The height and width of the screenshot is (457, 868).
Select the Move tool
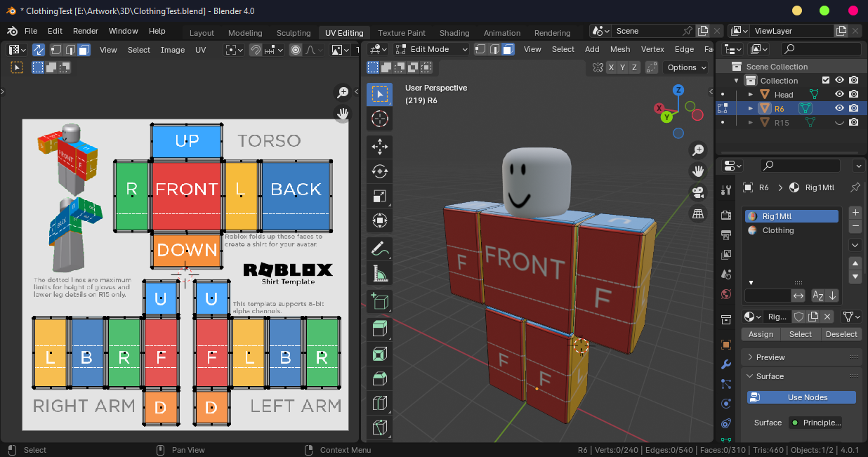pyautogui.click(x=380, y=147)
